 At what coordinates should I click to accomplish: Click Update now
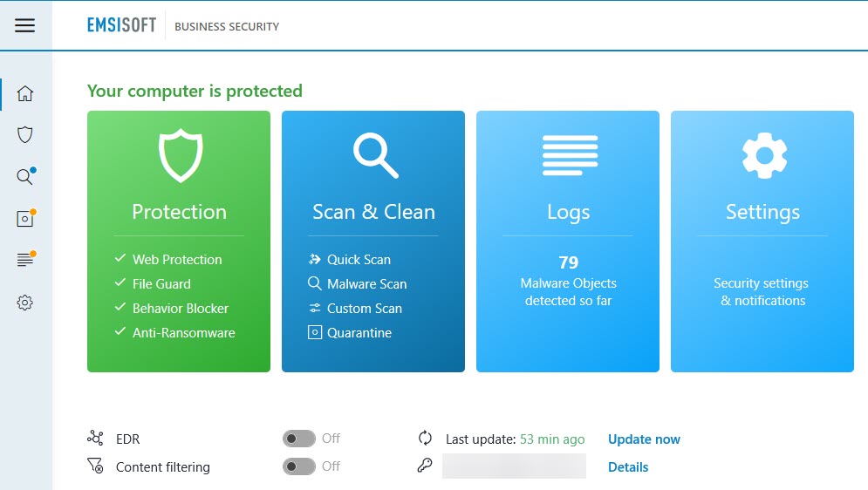tap(644, 439)
